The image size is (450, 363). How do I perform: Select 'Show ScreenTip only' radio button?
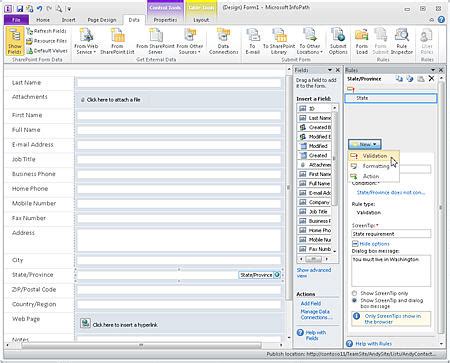pyautogui.click(x=354, y=293)
